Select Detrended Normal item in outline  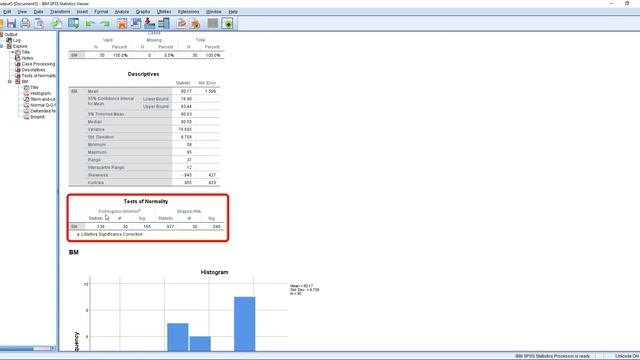(43, 111)
